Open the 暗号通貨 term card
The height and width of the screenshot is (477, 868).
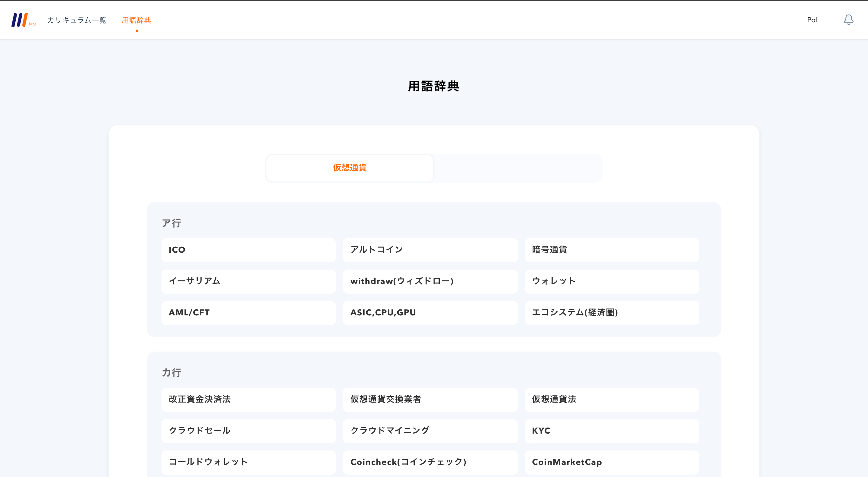tap(612, 250)
